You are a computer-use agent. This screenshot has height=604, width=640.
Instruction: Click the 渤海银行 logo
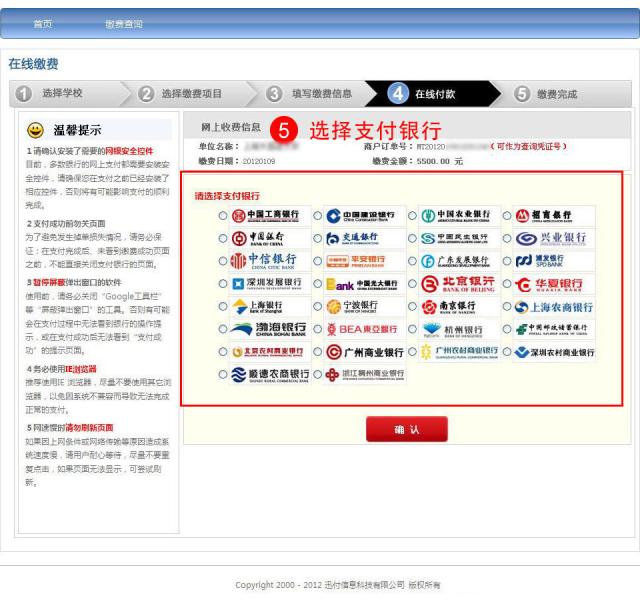(x=270, y=329)
